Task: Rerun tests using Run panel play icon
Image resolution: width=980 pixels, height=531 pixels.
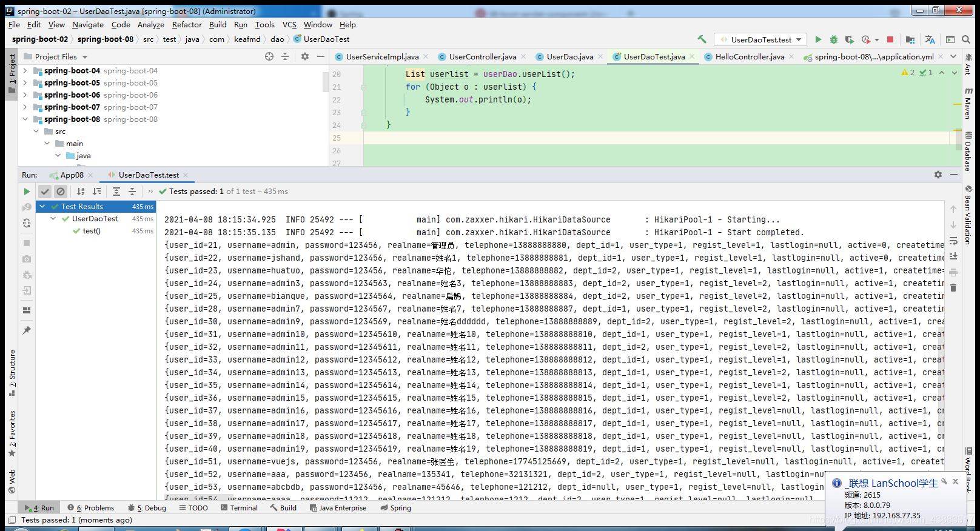Action: (x=27, y=192)
